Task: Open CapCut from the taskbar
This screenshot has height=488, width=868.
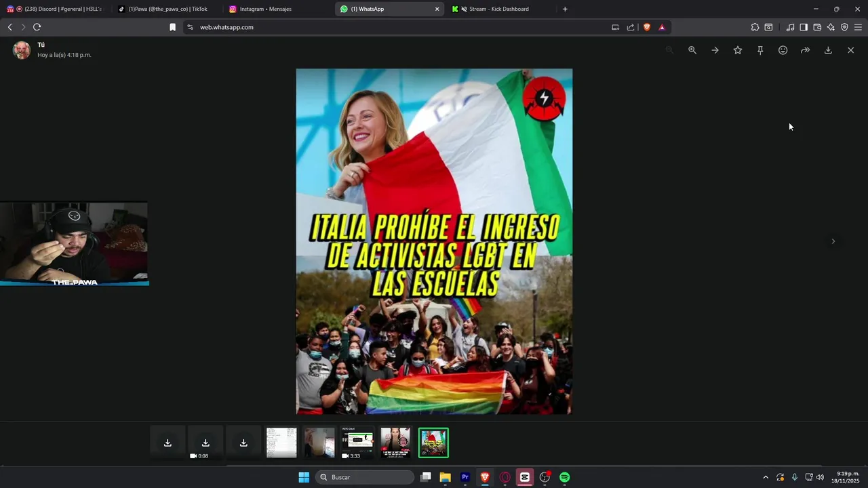Action: pyautogui.click(x=524, y=477)
